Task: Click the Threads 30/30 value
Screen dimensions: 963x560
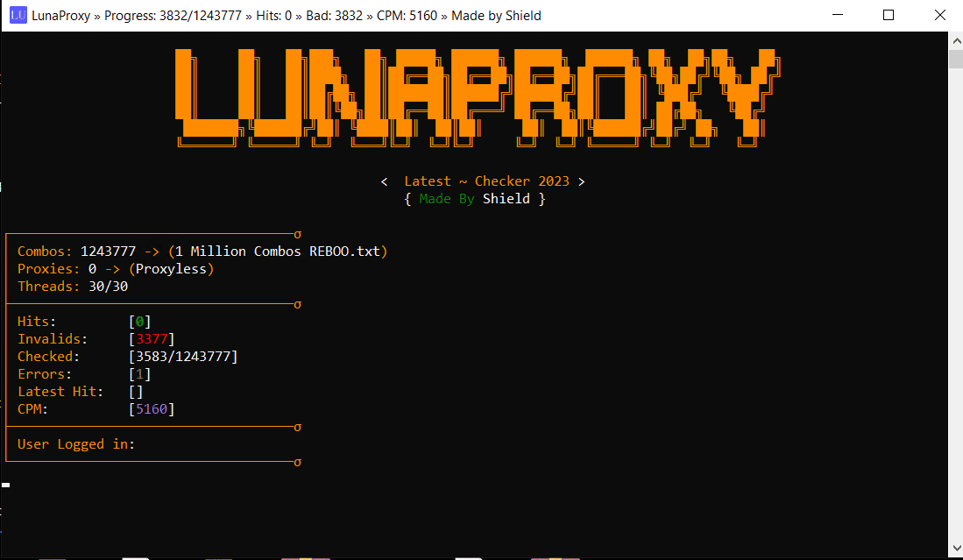Action: 108,287
